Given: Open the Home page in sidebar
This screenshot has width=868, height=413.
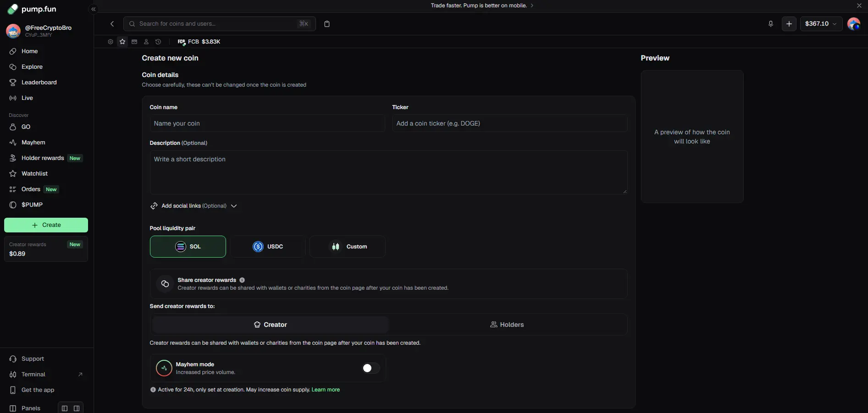Looking at the screenshot, I should pos(46,51).
